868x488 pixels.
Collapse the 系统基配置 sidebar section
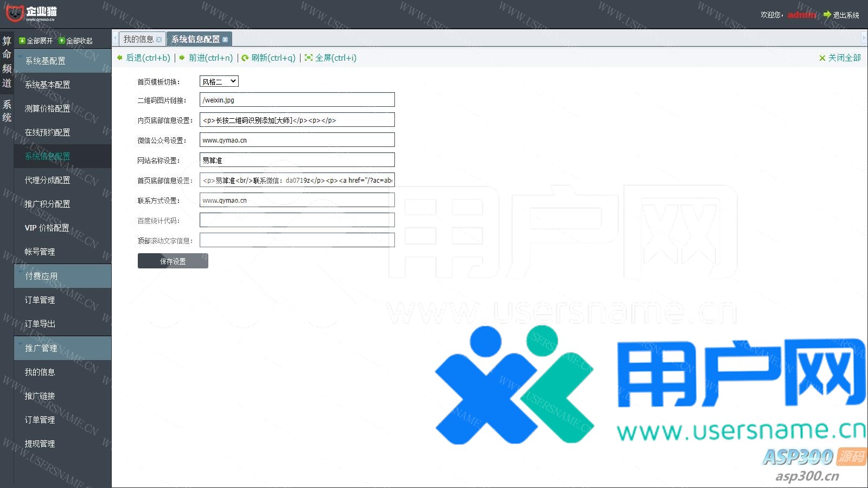pos(62,61)
